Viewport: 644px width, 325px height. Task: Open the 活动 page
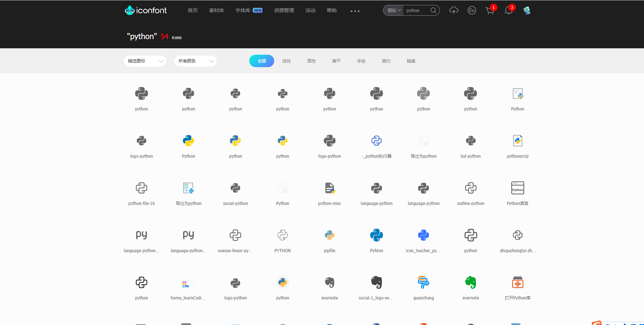click(x=310, y=10)
